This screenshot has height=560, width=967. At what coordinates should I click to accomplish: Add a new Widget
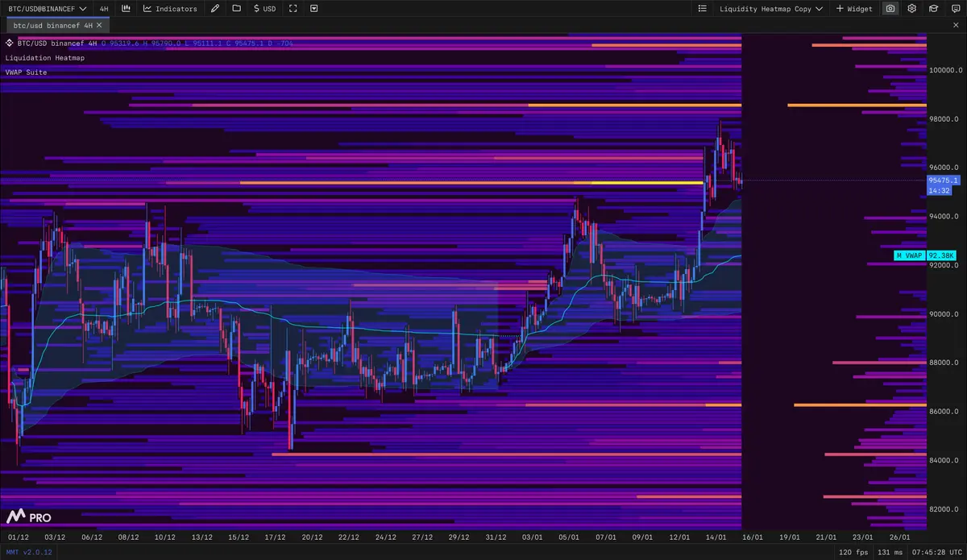(x=854, y=9)
